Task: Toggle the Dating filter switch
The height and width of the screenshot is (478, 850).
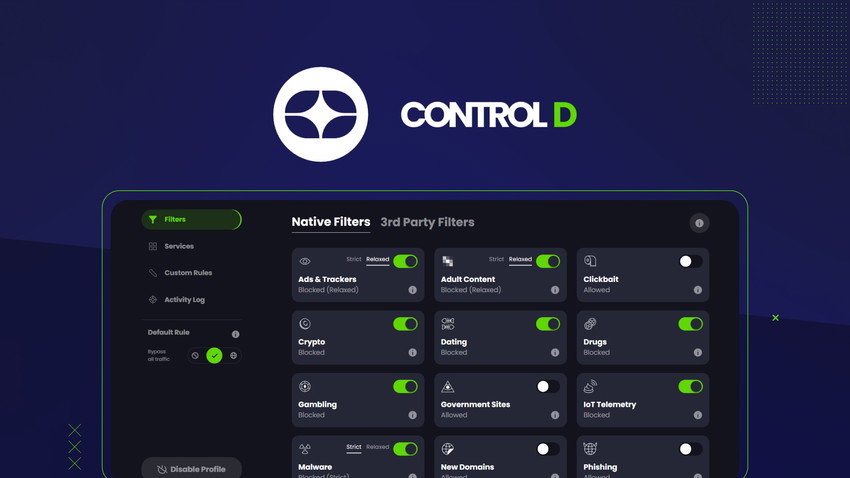Action: [x=548, y=324]
